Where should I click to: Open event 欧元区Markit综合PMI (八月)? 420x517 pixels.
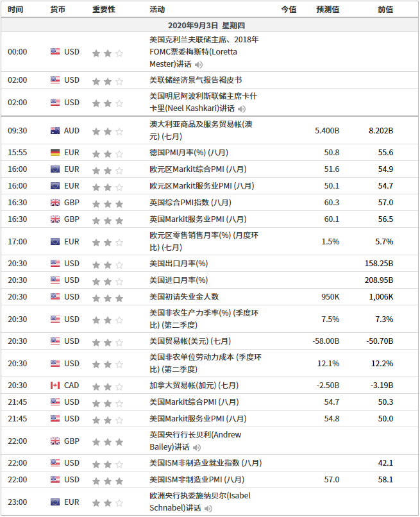pyautogui.click(x=198, y=169)
